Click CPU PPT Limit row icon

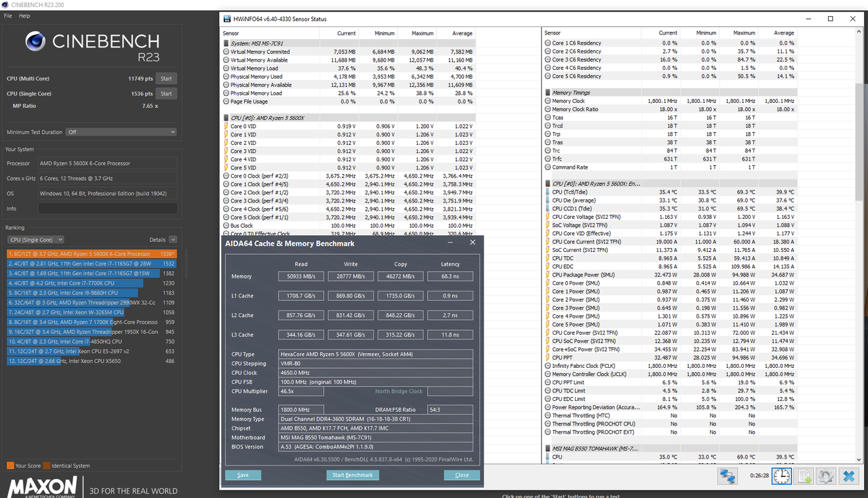[x=547, y=382]
